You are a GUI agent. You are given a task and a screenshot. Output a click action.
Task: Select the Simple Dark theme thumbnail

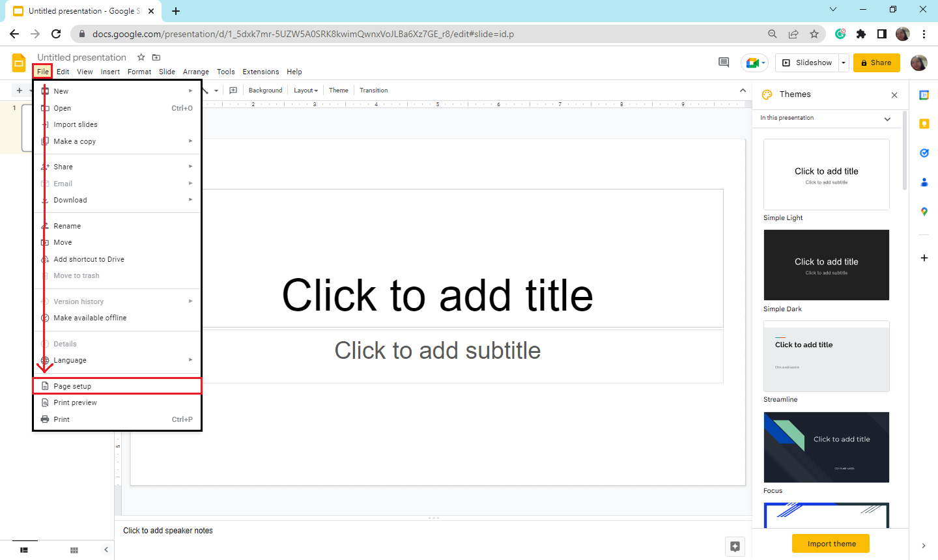pyautogui.click(x=826, y=265)
